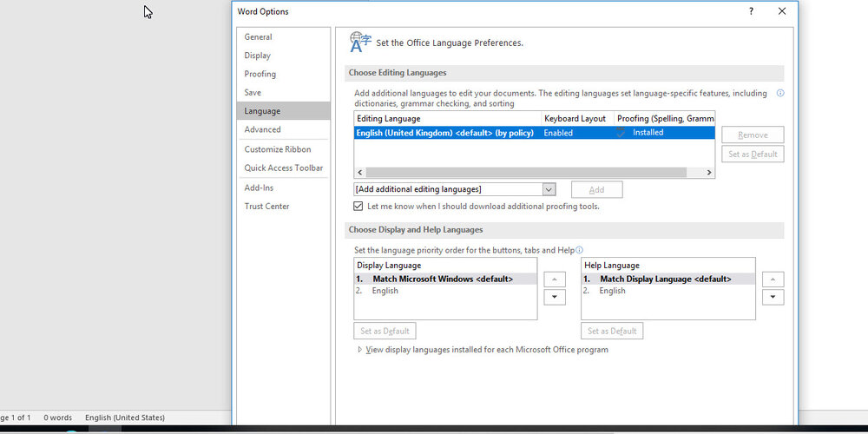
Task: Move help language down with arrow button
Action: point(773,297)
